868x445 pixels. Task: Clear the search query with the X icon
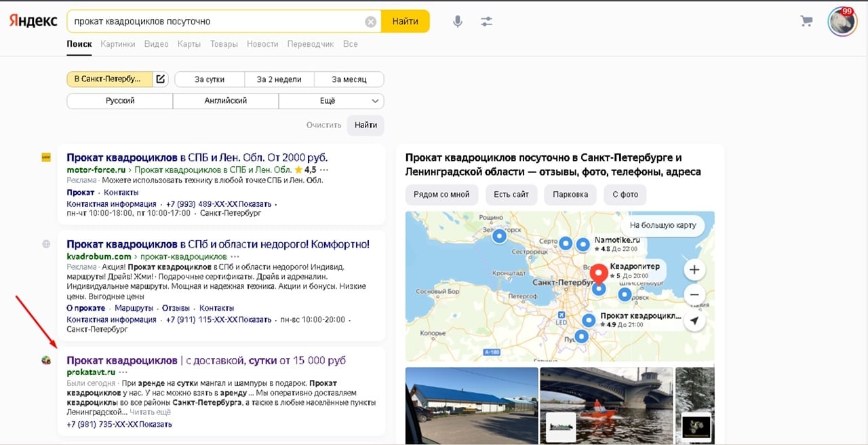pyautogui.click(x=371, y=22)
